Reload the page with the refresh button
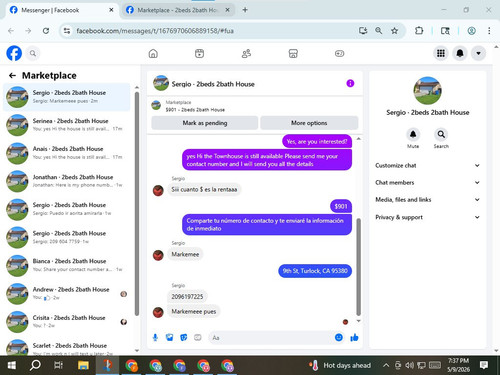 [46, 31]
